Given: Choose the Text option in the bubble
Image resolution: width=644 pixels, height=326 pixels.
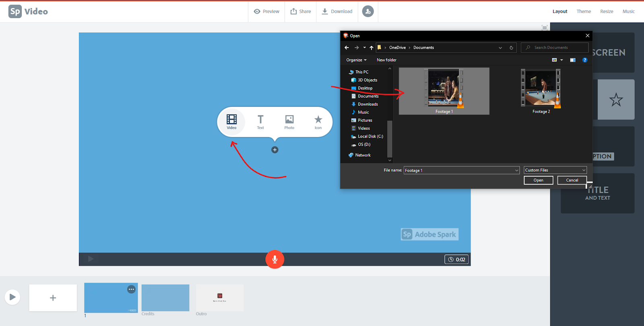Looking at the screenshot, I should (260, 122).
